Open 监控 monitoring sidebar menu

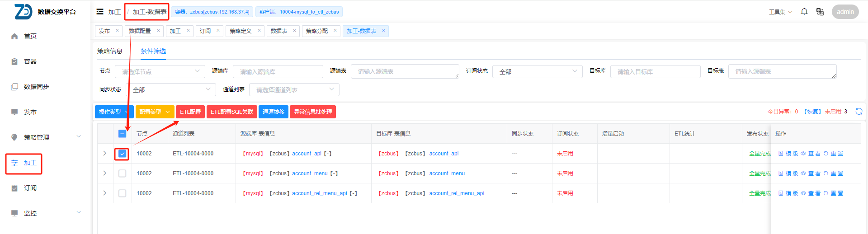(x=30, y=213)
